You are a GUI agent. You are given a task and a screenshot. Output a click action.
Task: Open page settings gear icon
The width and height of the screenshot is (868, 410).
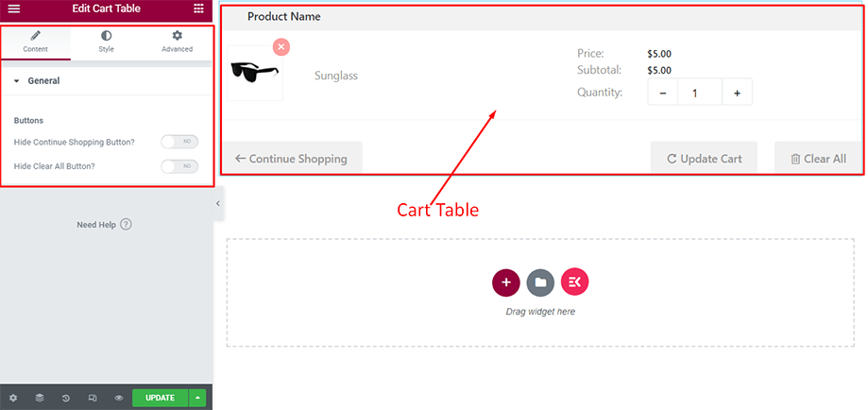[13, 398]
